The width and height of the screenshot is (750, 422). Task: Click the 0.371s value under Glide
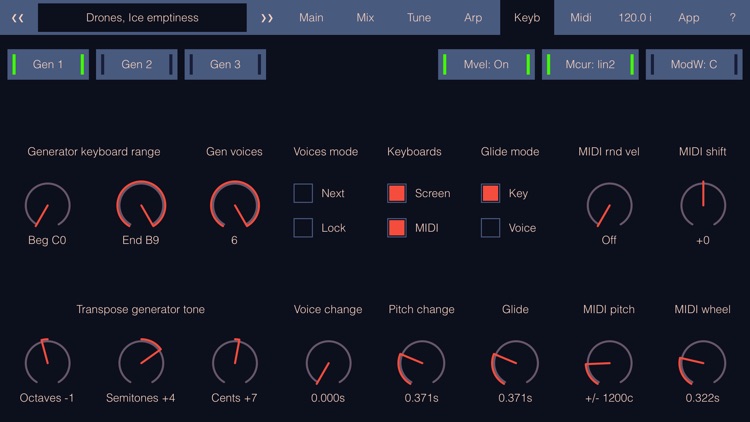pyautogui.click(x=515, y=398)
